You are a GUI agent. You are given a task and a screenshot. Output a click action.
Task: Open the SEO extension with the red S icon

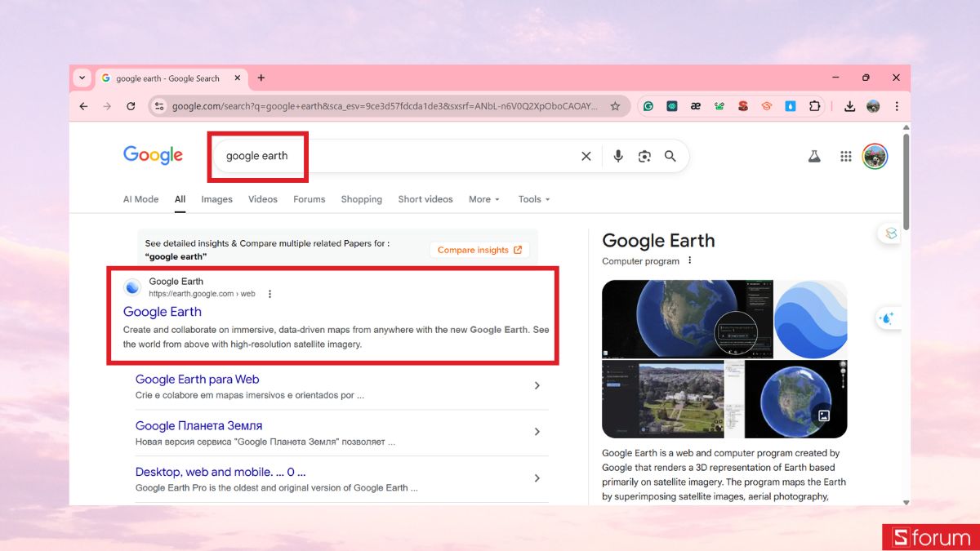point(742,106)
